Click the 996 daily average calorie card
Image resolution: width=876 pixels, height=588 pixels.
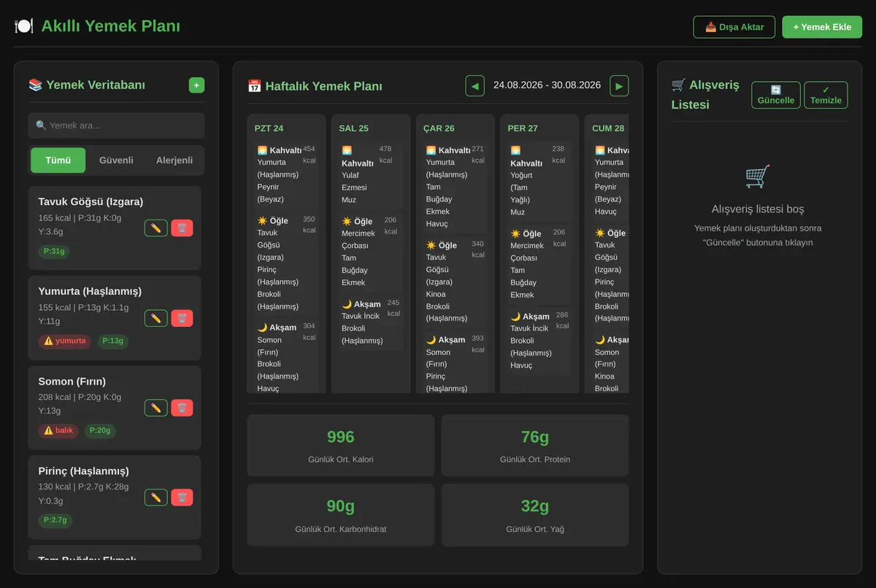pos(341,446)
